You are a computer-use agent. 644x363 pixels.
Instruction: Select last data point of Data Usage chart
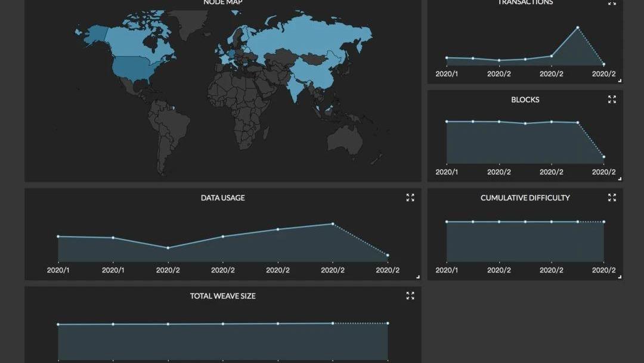(x=388, y=255)
